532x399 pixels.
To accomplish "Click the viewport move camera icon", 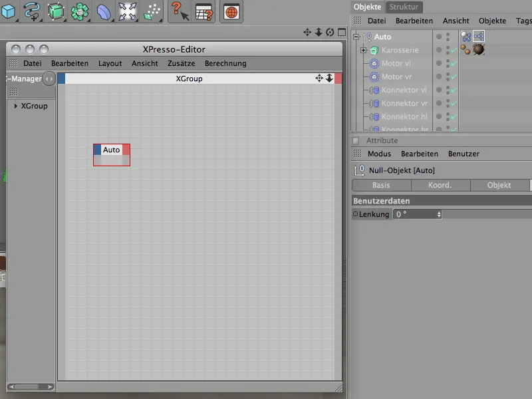I will pos(307,32).
